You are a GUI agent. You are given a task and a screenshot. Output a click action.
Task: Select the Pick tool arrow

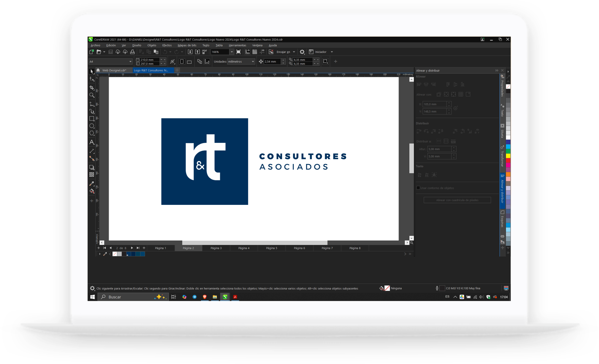tap(92, 71)
